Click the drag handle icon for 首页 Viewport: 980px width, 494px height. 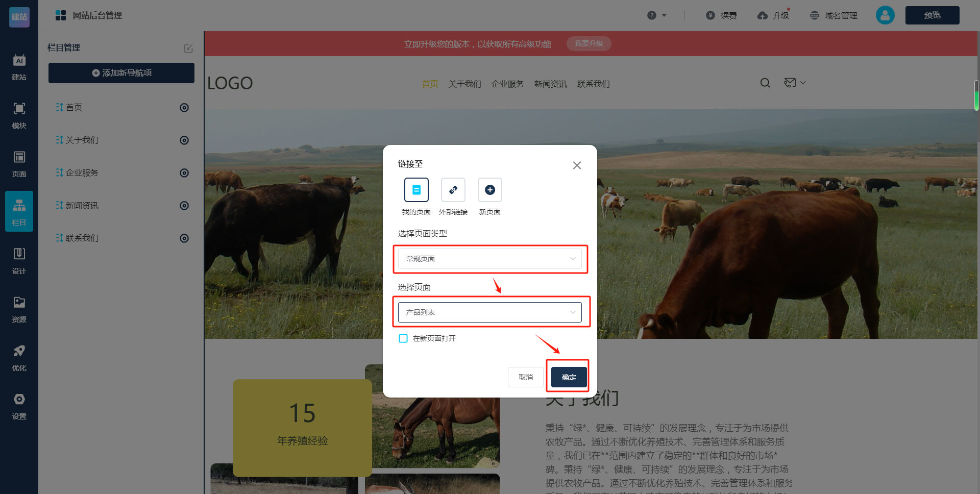pos(59,107)
